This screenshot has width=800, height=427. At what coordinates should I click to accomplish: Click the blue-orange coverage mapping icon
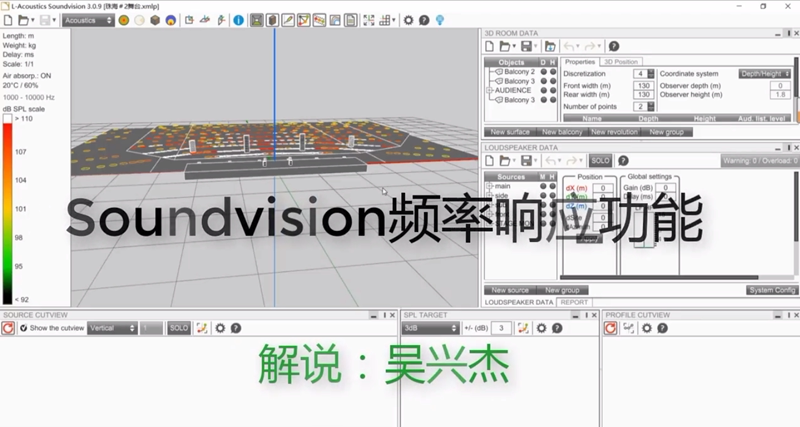[171, 20]
